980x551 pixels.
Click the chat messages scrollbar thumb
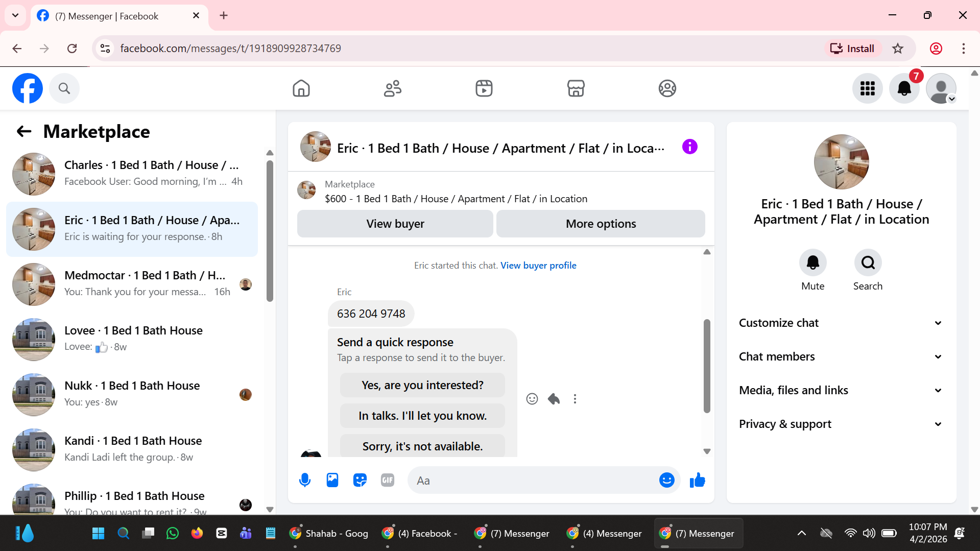707,366
